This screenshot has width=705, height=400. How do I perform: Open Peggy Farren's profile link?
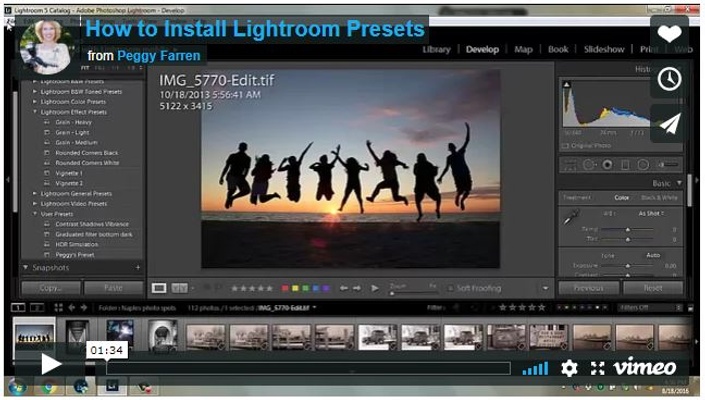click(158, 56)
